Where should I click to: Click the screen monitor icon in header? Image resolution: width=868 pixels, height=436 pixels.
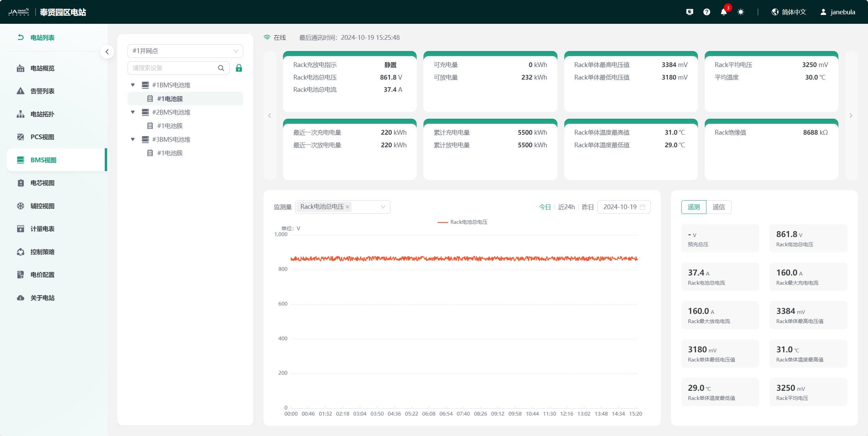689,12
